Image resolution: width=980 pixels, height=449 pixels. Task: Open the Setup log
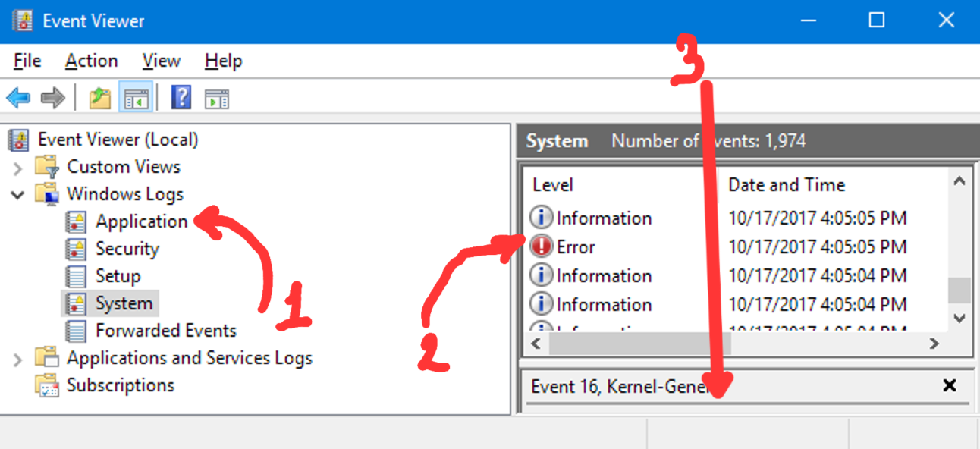[x=118, y=276]
